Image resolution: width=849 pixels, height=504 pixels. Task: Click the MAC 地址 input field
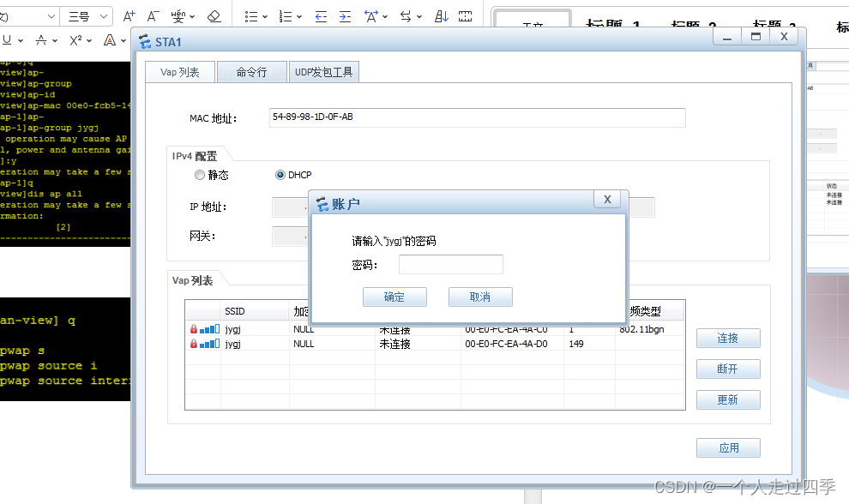point(477,117)
